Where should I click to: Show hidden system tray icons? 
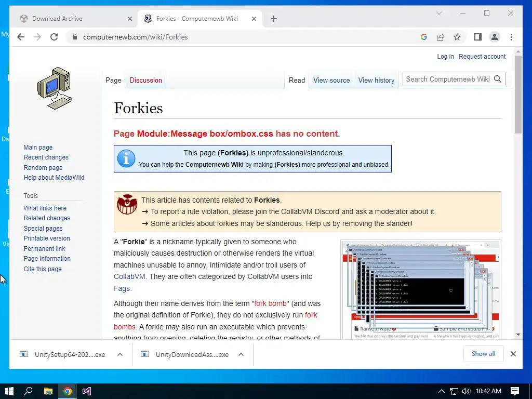click(x=441, y=391)
